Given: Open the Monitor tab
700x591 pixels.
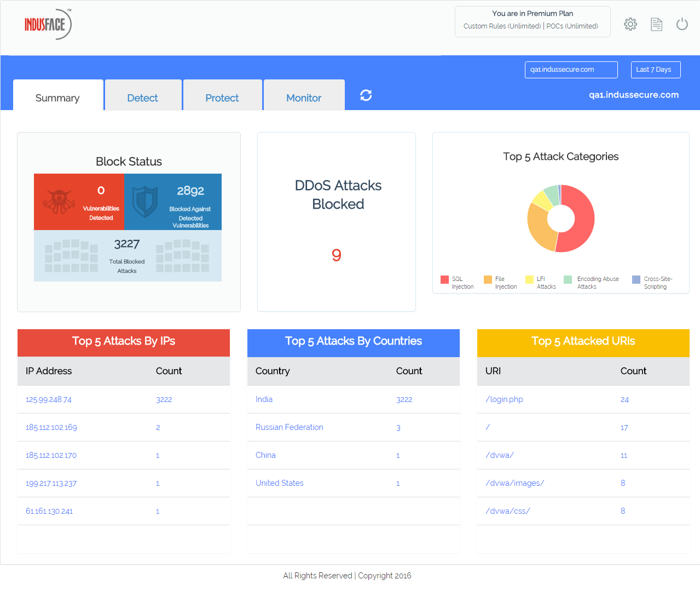Looking at the screenshot, I should coord(304,95).
